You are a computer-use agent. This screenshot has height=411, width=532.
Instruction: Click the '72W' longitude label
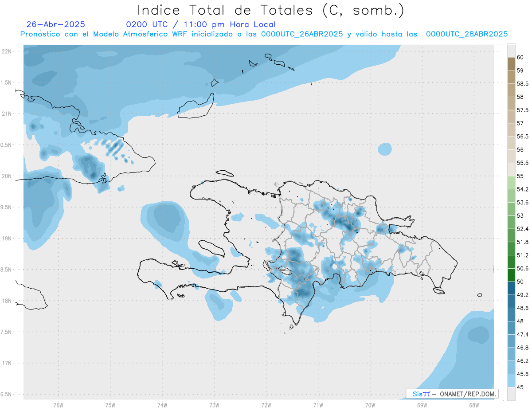[266, 405]
